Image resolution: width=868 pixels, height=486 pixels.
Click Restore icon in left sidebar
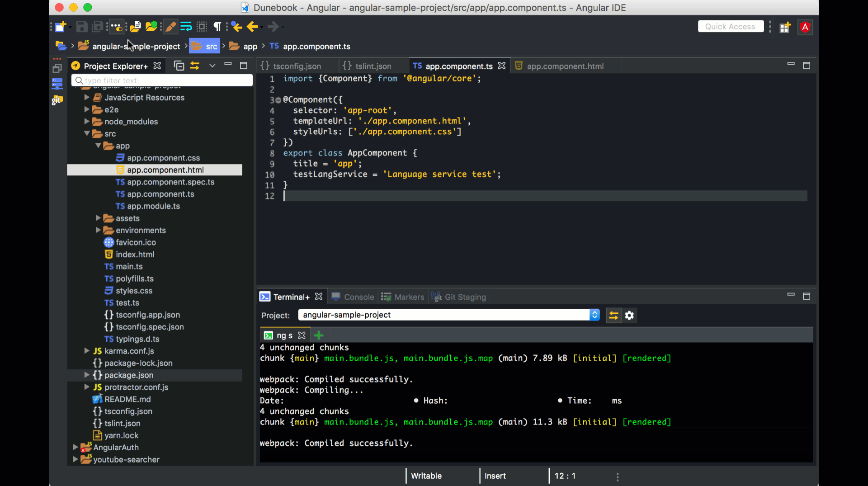[x=57, y=68]
